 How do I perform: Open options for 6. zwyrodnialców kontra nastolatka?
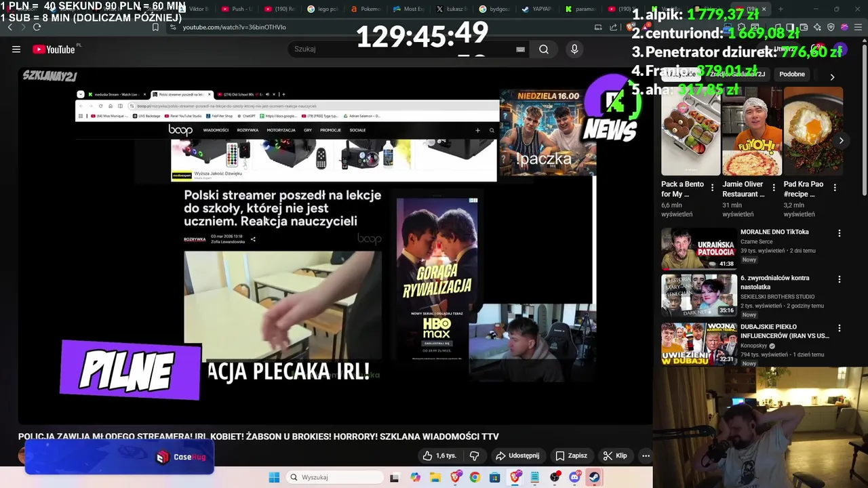(840, 279)
